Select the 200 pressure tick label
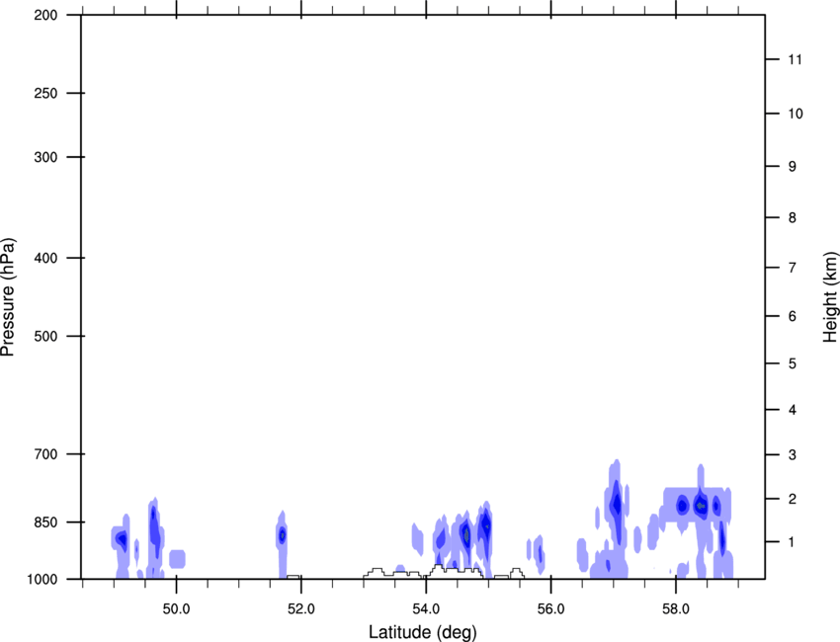 click(45, 15)
